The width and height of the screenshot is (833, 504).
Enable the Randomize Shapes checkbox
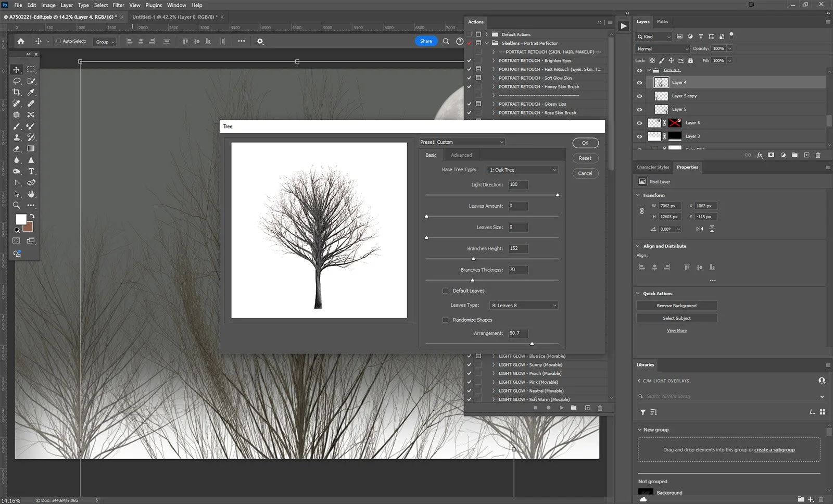tap(445, 320)
